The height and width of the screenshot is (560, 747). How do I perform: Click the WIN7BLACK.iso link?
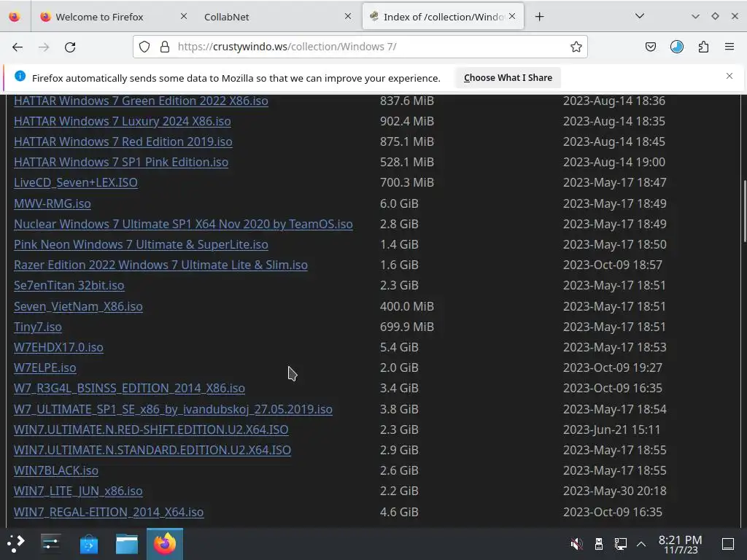click(x=56, y=471)
